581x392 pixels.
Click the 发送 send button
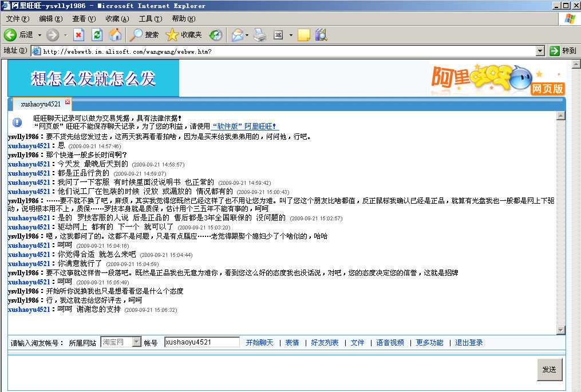click(550, 370)
